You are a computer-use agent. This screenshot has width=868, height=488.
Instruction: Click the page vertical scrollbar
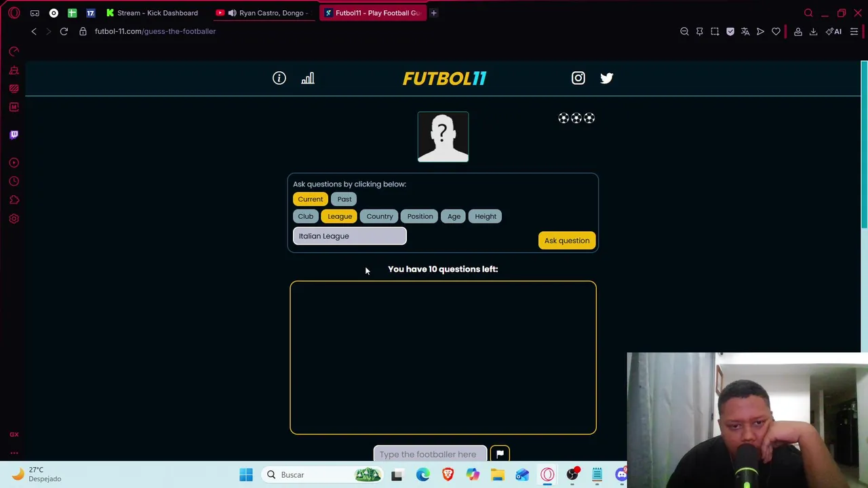pyautogui.click(x=864, y=144)
